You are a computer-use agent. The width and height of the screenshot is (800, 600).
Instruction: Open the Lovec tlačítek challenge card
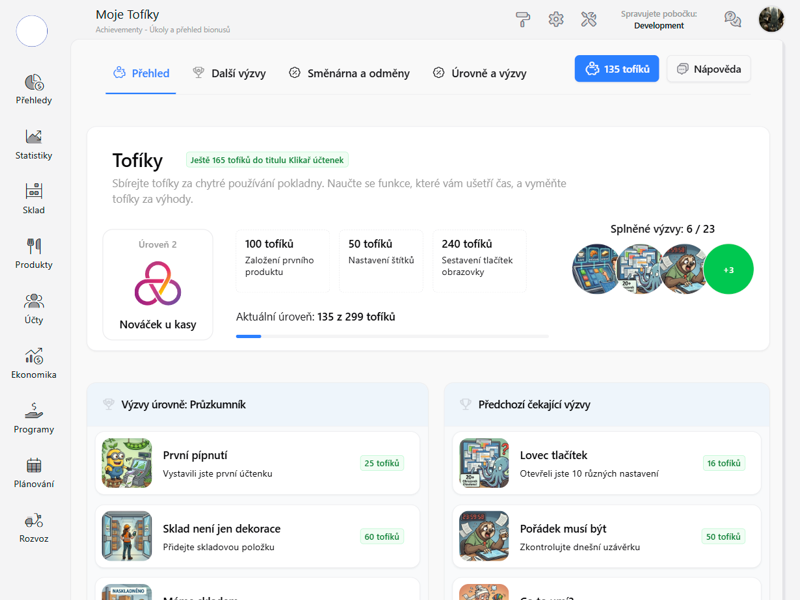pos(607,463)
